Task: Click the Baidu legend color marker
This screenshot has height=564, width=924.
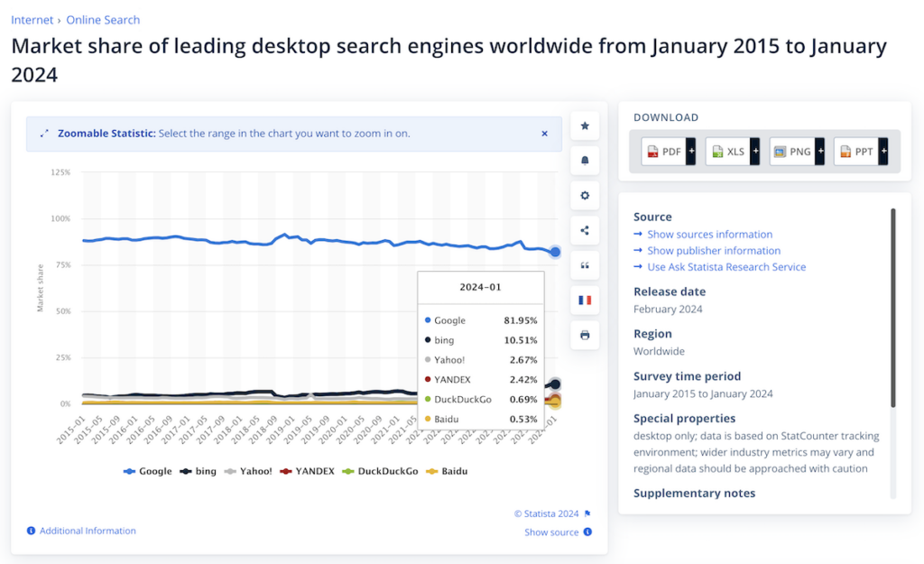Action: point(433,471)
